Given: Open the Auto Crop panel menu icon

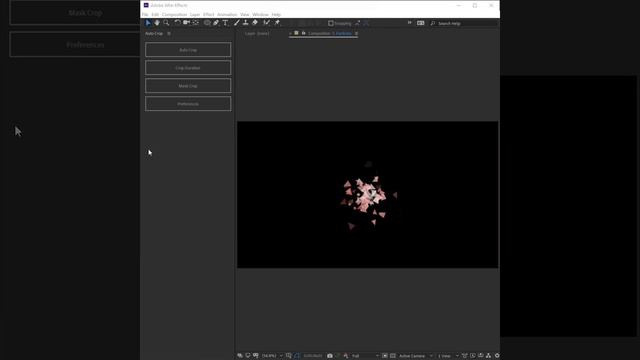Looking at the screenshot, I should pos(169,33).
